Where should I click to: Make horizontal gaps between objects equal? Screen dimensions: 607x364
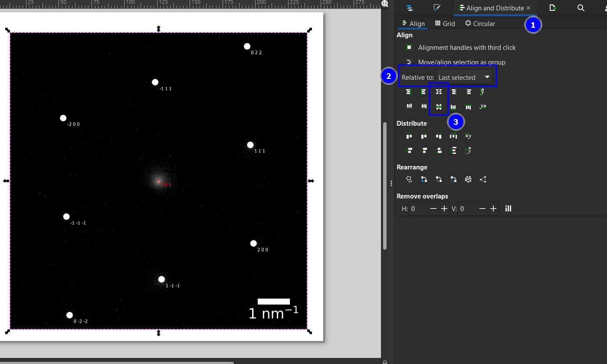(453, 136)
